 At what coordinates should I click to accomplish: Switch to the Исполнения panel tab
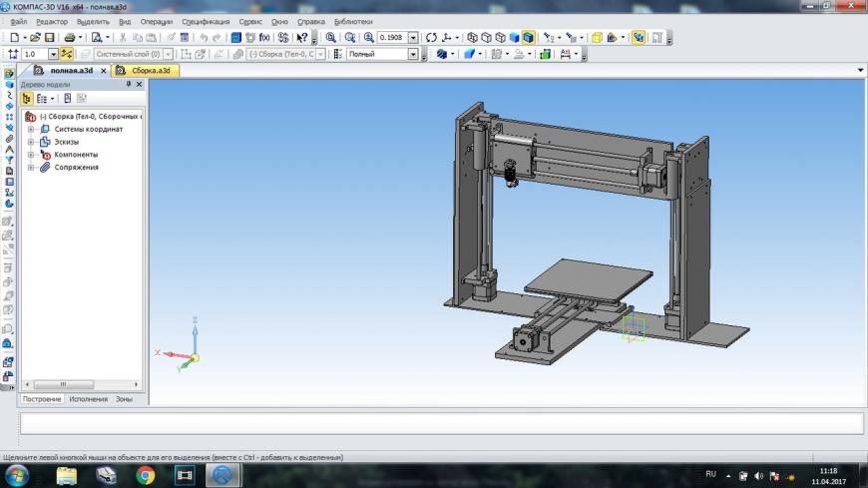[x=89, y=398]
